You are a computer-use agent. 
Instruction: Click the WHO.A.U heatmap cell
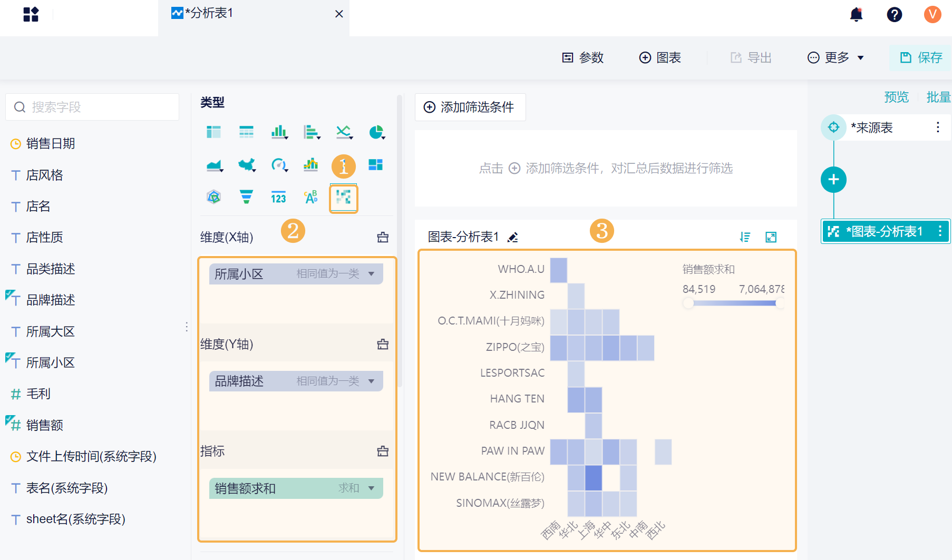point(559,270)
